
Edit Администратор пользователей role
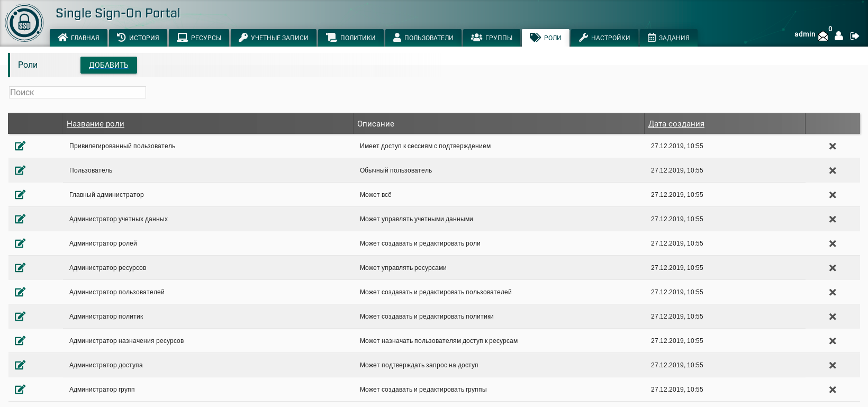(20, 292)
